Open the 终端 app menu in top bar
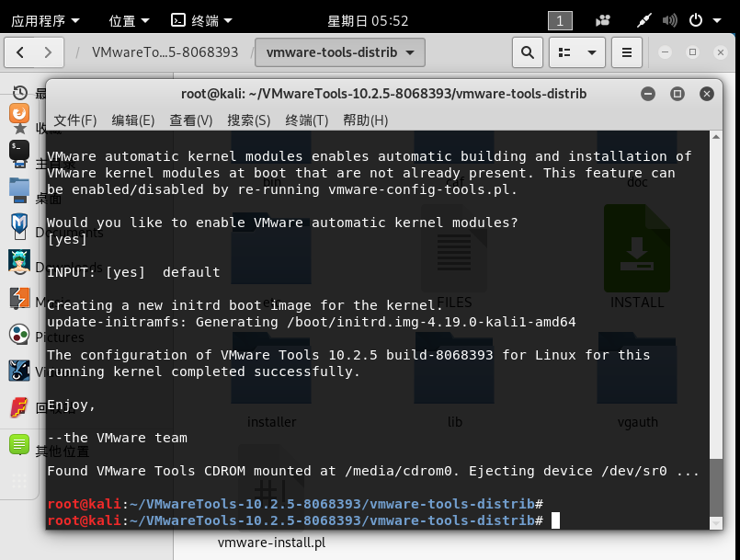 pyautogui.click(x=201, y=20)
